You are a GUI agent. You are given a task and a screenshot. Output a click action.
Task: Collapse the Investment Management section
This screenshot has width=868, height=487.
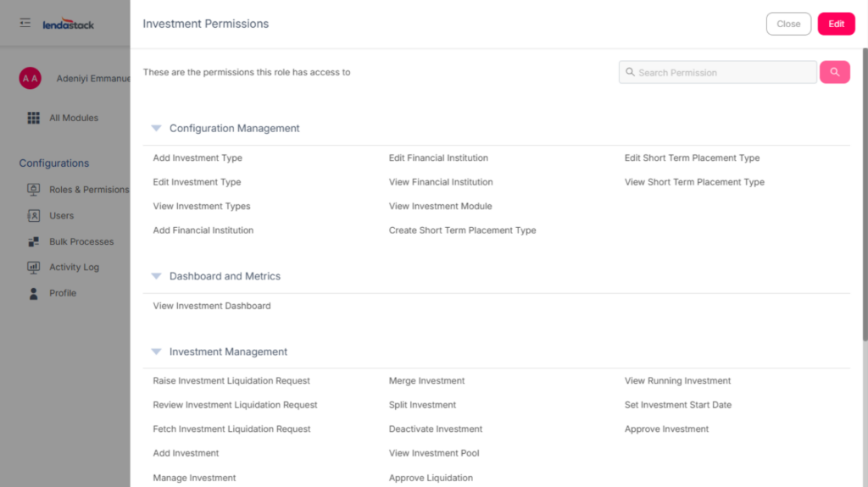point(156,351)
